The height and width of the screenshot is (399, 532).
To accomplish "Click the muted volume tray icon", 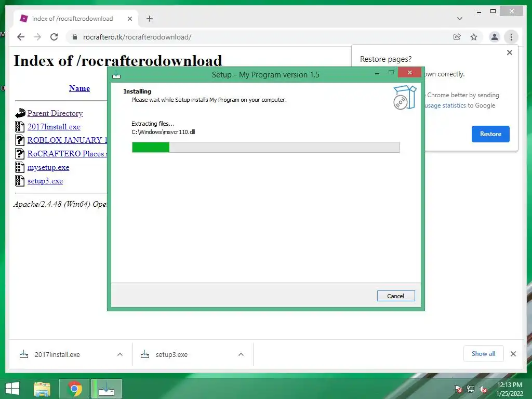I will pyautogui.click(x=483, y=389).
